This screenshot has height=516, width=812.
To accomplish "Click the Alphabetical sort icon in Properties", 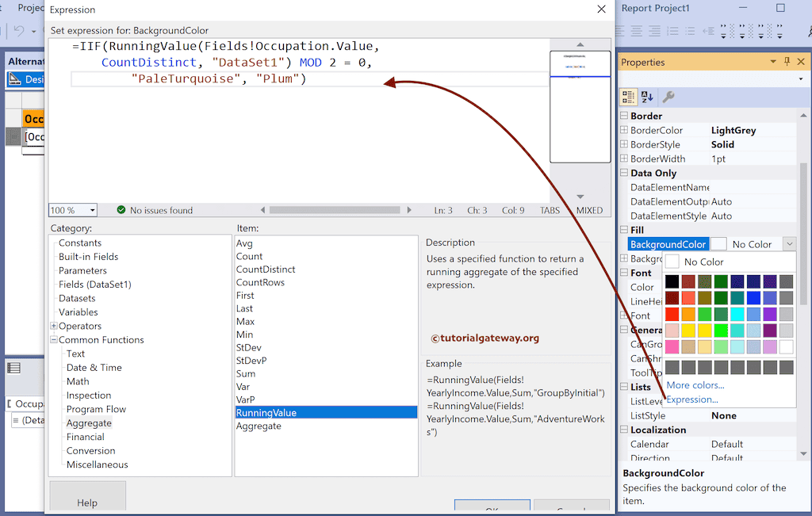I will coord(647,97).
